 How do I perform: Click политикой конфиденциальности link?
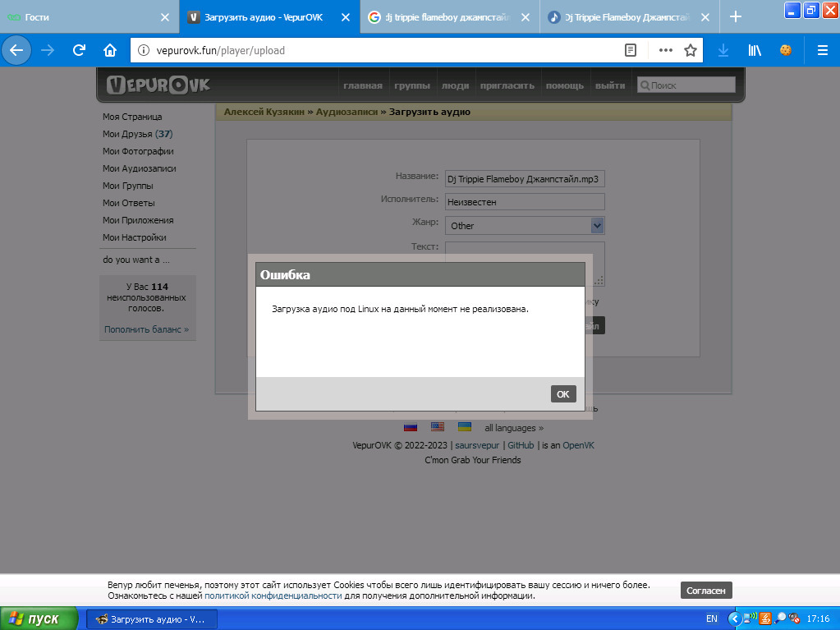click(273, 596)
